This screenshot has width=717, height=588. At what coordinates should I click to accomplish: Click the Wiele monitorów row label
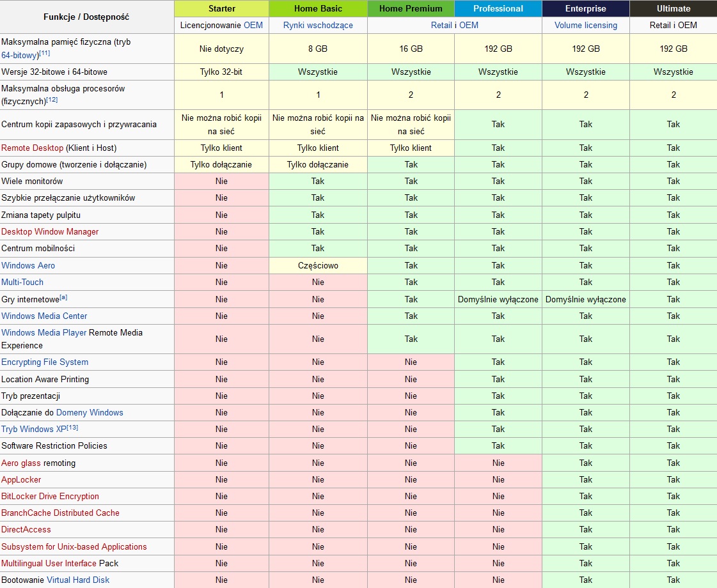click(32, 182)
